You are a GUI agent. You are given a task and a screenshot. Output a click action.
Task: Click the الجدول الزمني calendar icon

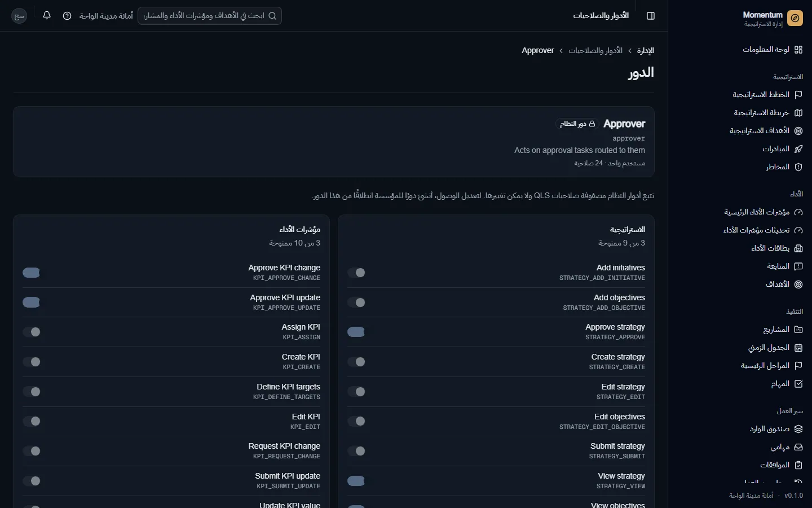pyautogui.click(x=798, y=348)
